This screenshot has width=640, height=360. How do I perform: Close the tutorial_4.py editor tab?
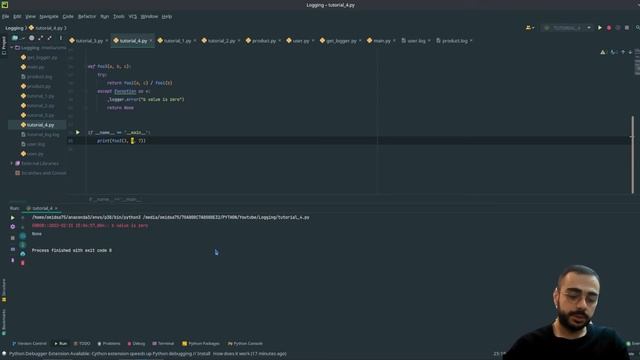151,41
